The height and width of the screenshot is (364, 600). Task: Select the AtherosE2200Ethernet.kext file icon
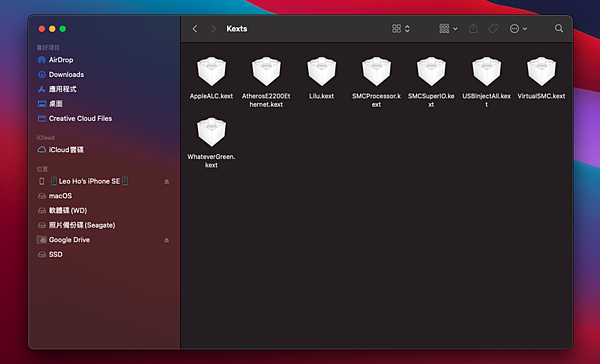[266, 71]
